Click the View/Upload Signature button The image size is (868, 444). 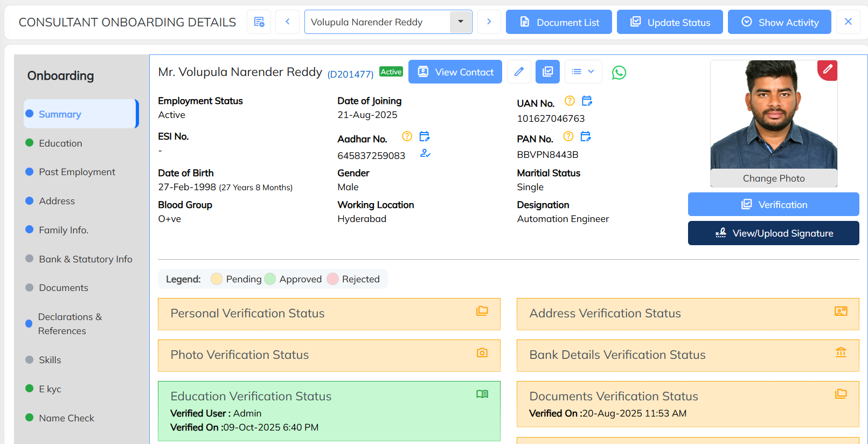click(773, 233)
